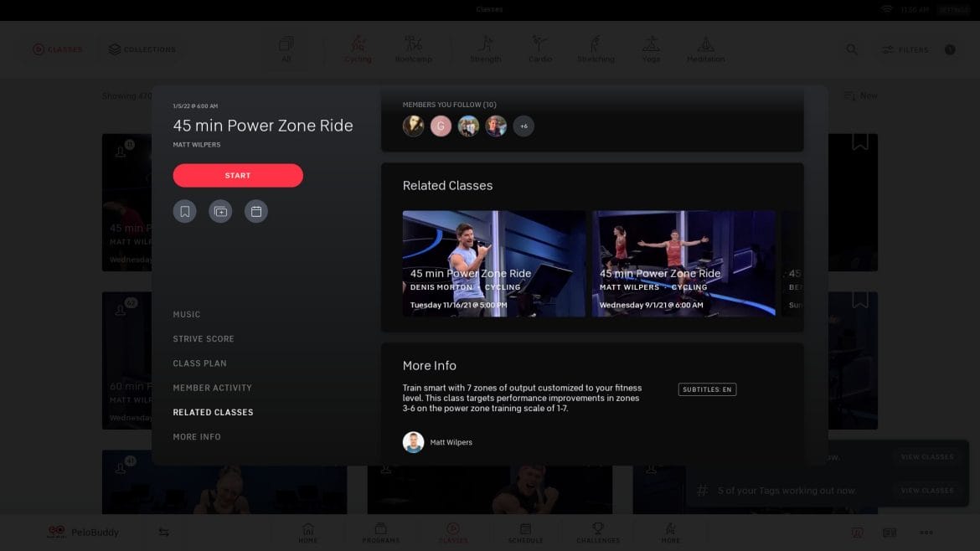Image resolution: width=980 pixels, height=551 pixels.
Task: Open the pink G member avatar
Action: [441, 126]
